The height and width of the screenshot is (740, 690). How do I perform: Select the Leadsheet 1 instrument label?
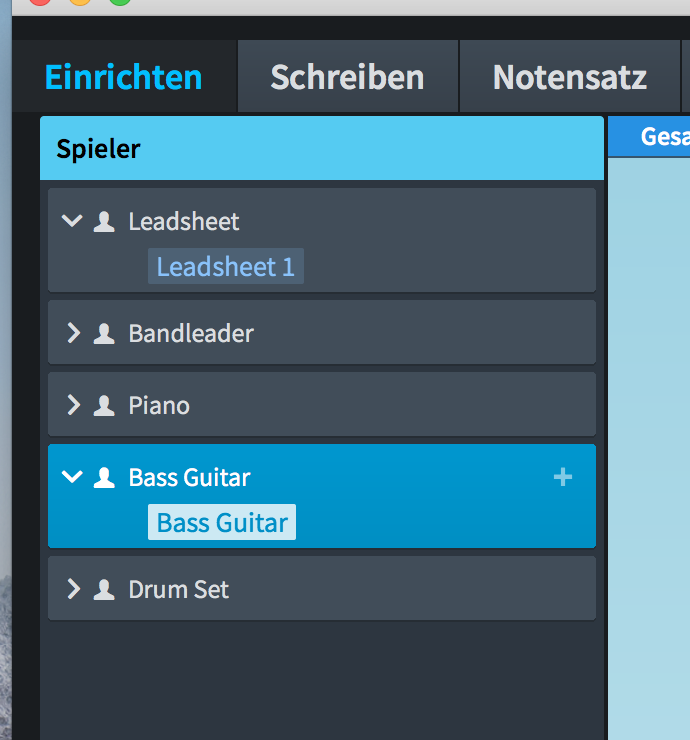pyautogui.click(x=226, y=267)
